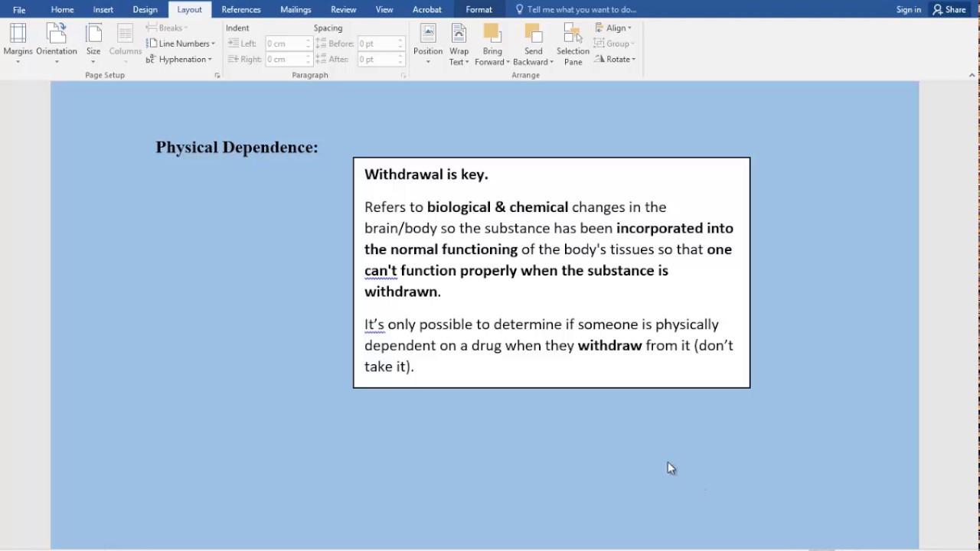980x551 pixels.
Task: Open the Align objects menu
Action: (614, 28)
